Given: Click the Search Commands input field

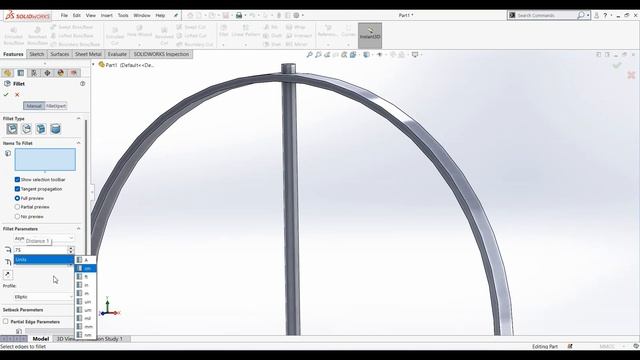Looking at the screenshot, I should click(x=546, y=15).
